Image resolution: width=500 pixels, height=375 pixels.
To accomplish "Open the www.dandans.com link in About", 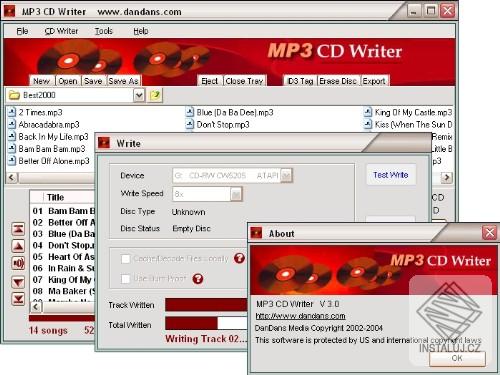I will click(x=300, y=316).
